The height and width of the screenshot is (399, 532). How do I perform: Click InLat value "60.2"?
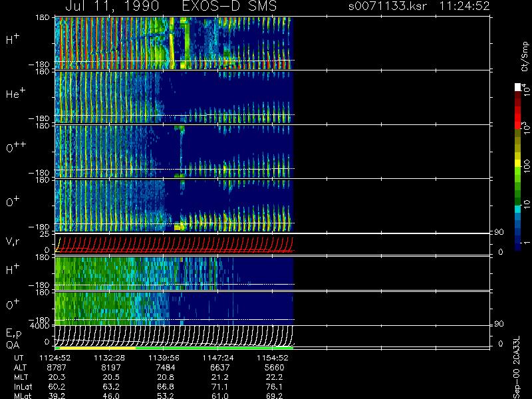coord(57,386)
